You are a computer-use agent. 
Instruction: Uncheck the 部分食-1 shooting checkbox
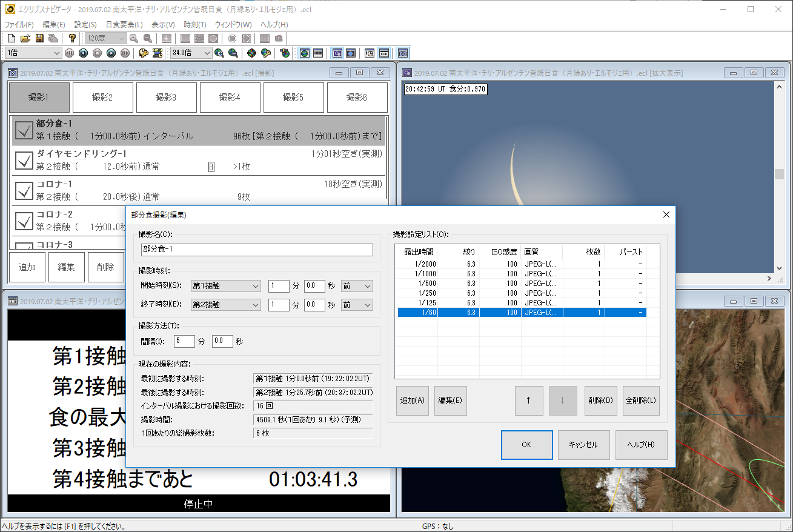pos(24,131)
